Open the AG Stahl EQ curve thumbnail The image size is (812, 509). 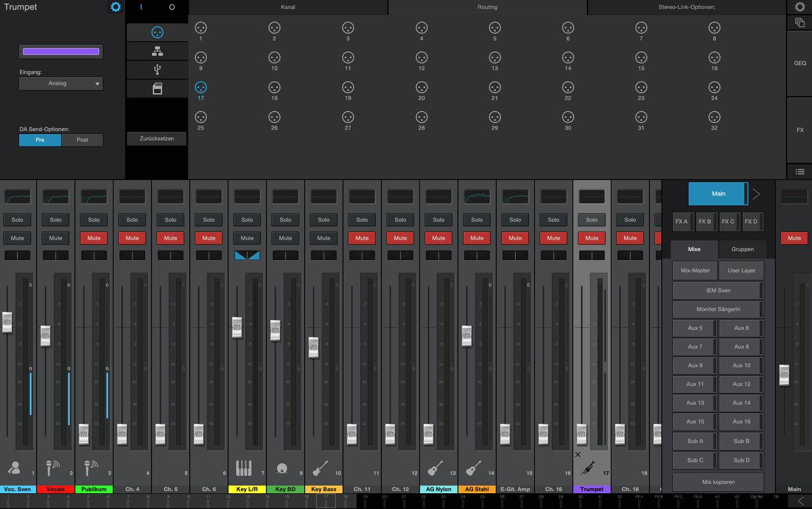click(477, 197)
